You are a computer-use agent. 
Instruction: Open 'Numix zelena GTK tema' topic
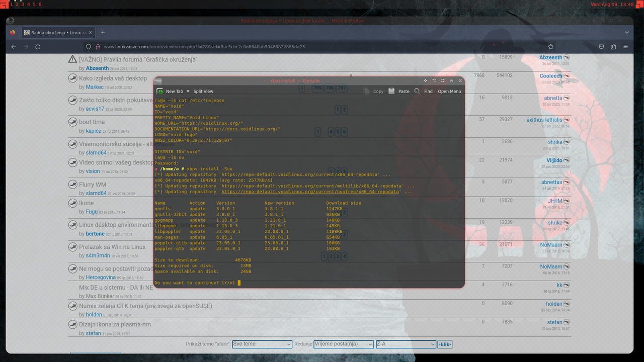coord(145,306)
